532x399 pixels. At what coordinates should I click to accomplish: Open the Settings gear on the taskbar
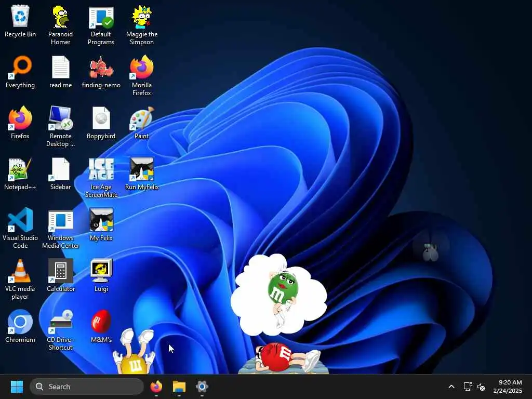pos(202,387)
